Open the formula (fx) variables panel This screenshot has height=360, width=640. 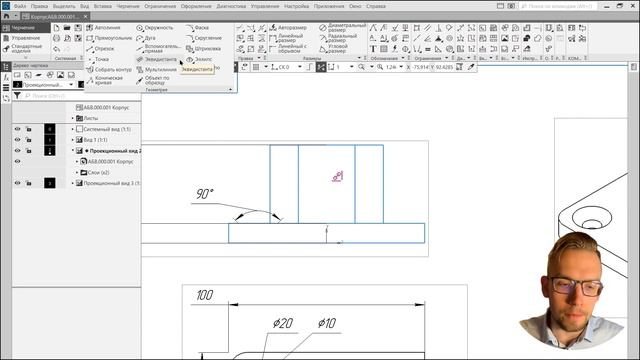[x=6, y=77]
